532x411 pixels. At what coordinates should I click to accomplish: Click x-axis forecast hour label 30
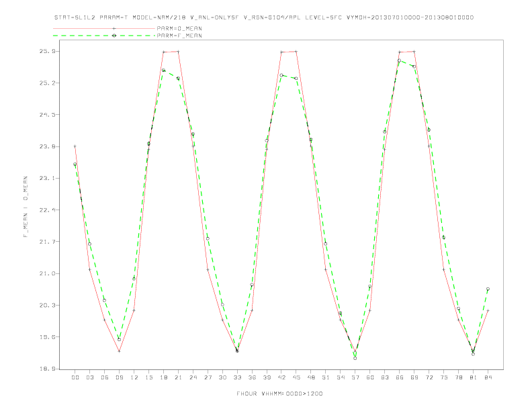point(222,377)
